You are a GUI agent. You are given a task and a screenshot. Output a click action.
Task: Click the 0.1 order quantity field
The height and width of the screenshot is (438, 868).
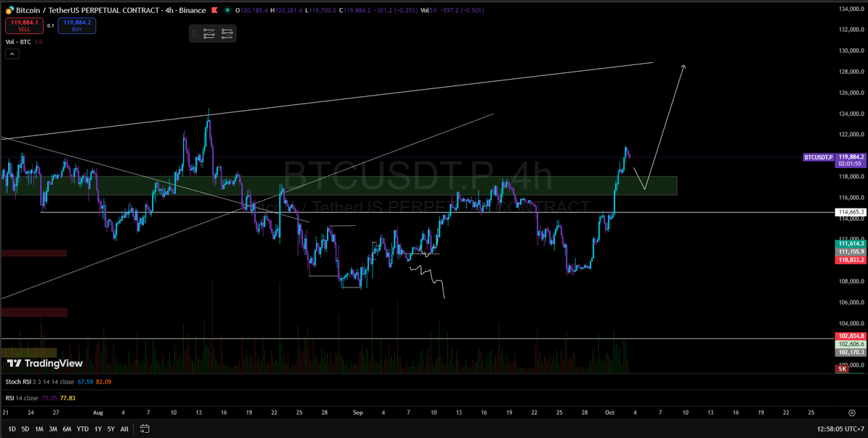tap(51, 26)
